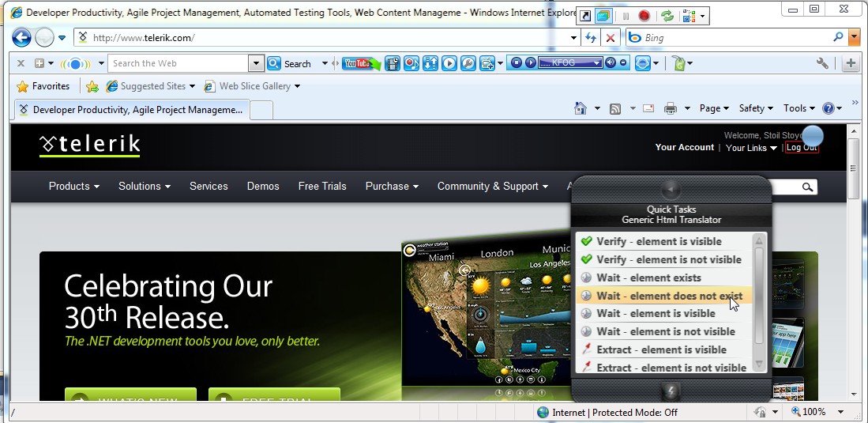Image resolution: width=868 pixels, height=423 pixels.
Task: Open the Favorites star button
Action: (x=43, y=86)
